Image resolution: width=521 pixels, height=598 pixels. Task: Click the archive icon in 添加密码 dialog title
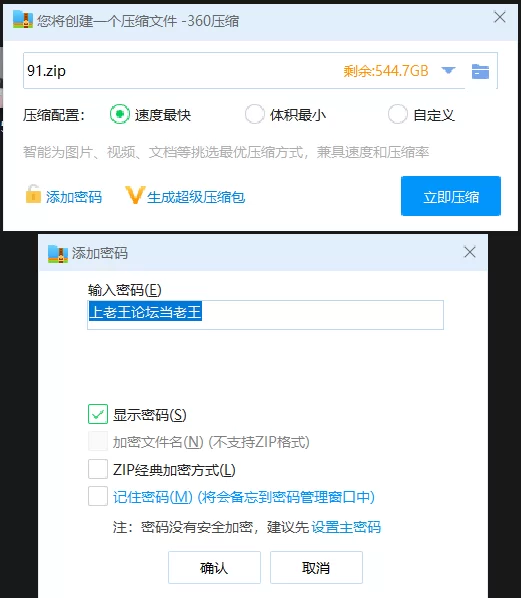58,254
